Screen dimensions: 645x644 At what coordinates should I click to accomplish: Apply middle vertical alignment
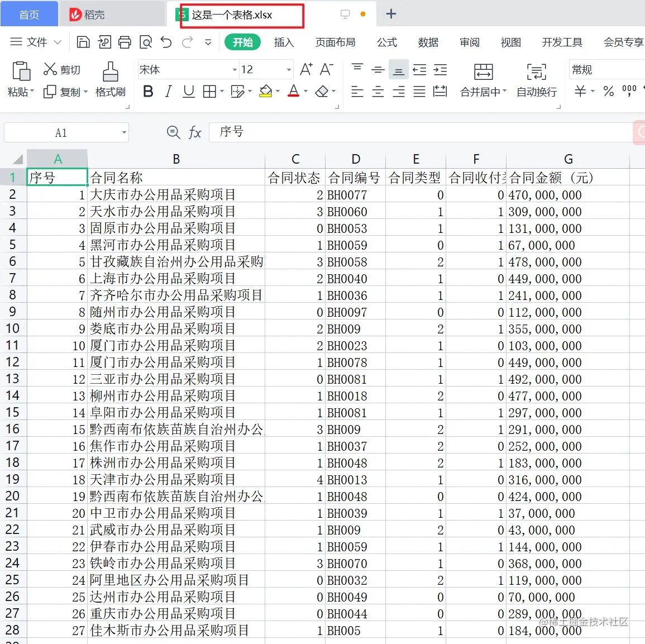tap(378, 70)
